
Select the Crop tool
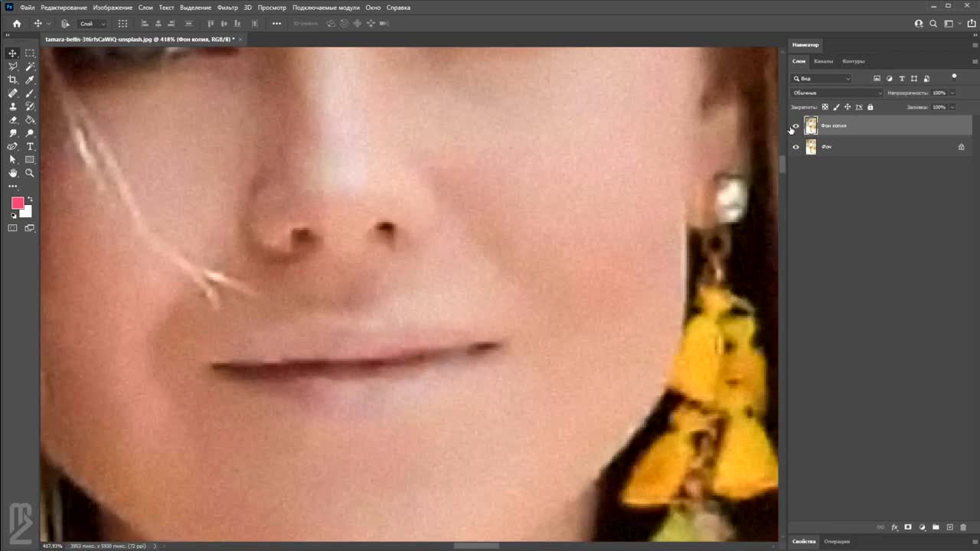coord(13,80)
